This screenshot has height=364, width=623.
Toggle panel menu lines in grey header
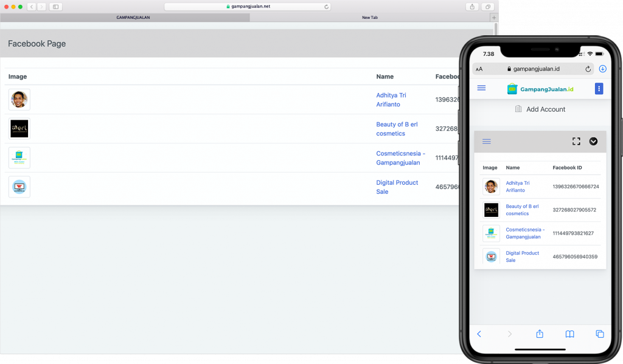486,142
